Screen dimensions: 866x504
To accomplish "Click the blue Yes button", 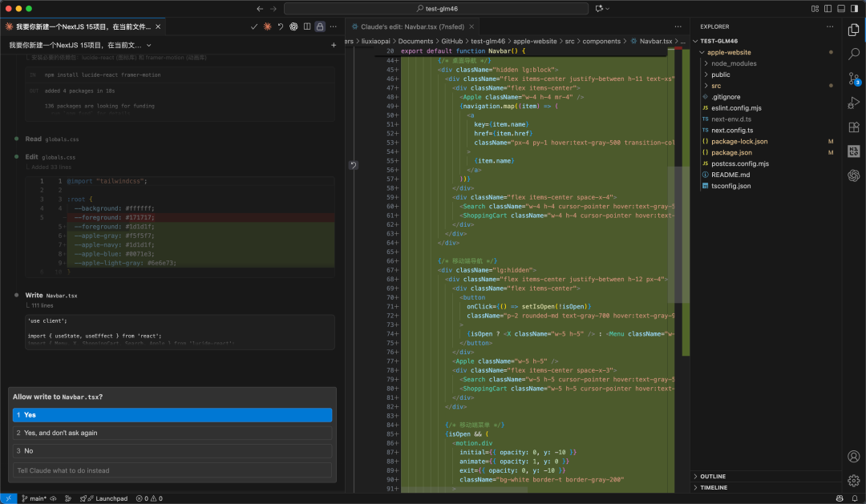I will click(x=172, y=415).
